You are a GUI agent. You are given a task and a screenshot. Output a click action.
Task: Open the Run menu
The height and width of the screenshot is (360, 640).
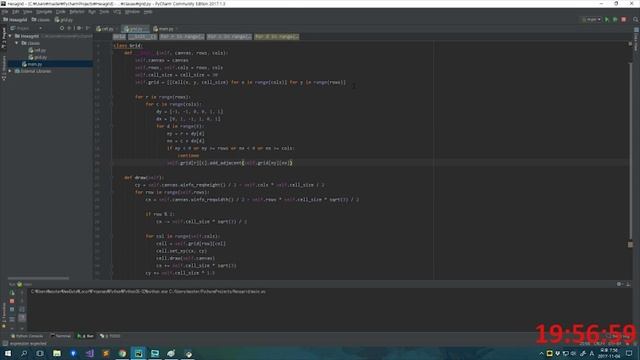tap(92, 12)
